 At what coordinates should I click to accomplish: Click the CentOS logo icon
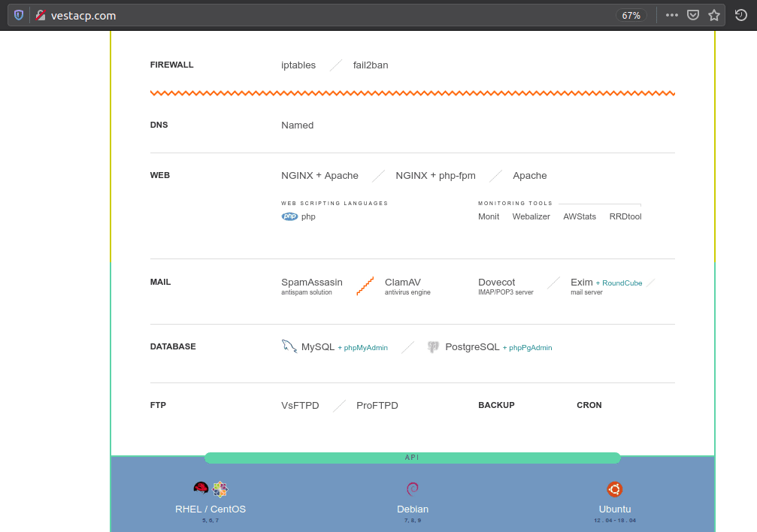tap(220, 489)
